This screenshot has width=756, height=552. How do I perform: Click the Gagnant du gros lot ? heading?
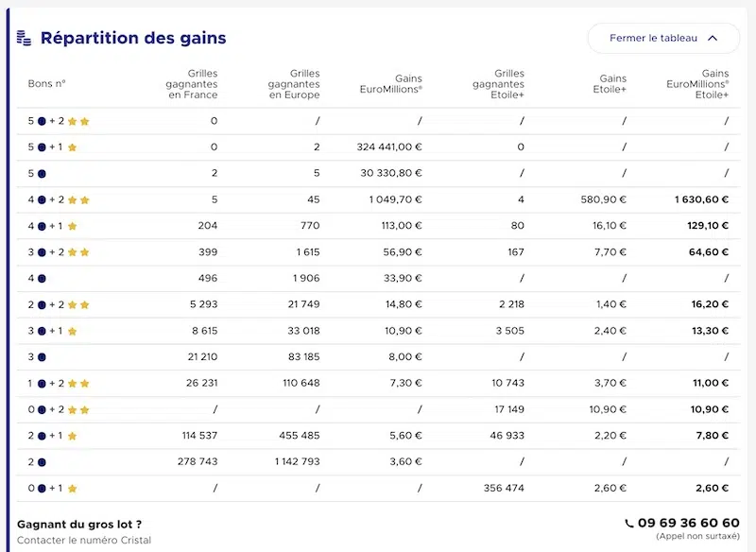pos(79,524)
